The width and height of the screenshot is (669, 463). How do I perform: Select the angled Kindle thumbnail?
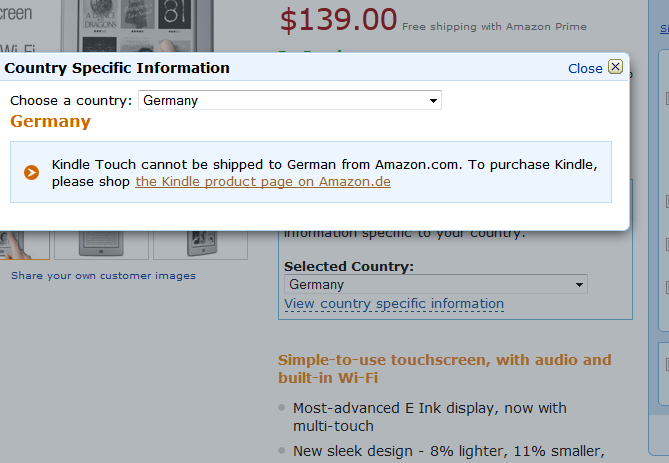[201, 245]
